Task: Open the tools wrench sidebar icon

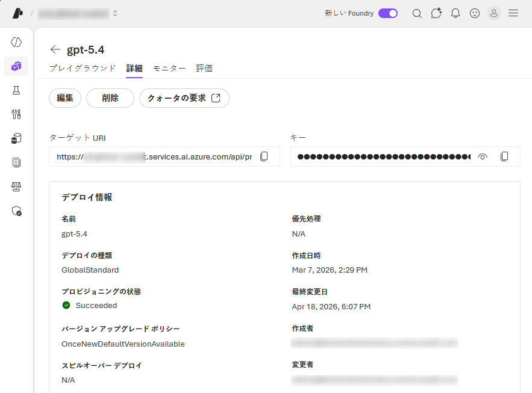Action: click(x=16, y=114)
